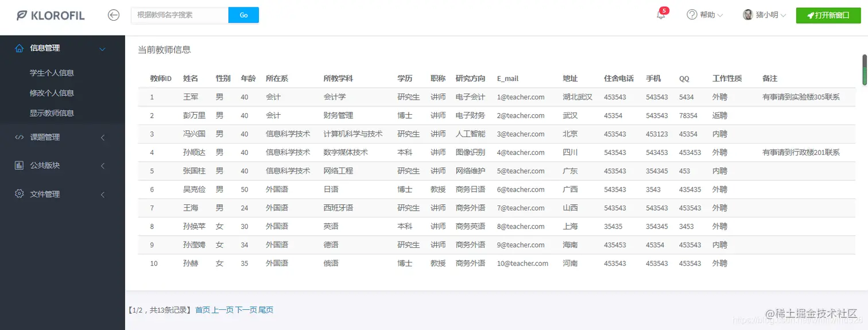
Task: Click the 图像识别 research direction cell
Action: point(470,152)
